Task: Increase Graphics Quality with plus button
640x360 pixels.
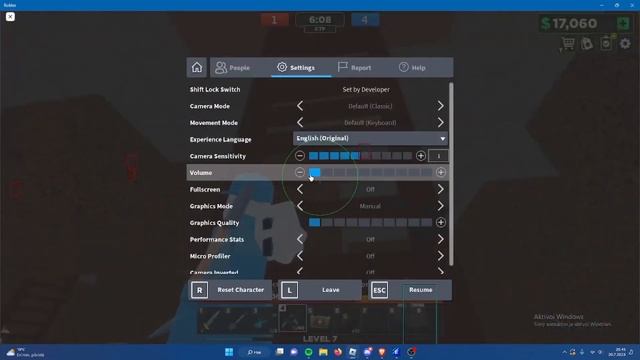Action: pyautogui.click(x=440, y=222)
